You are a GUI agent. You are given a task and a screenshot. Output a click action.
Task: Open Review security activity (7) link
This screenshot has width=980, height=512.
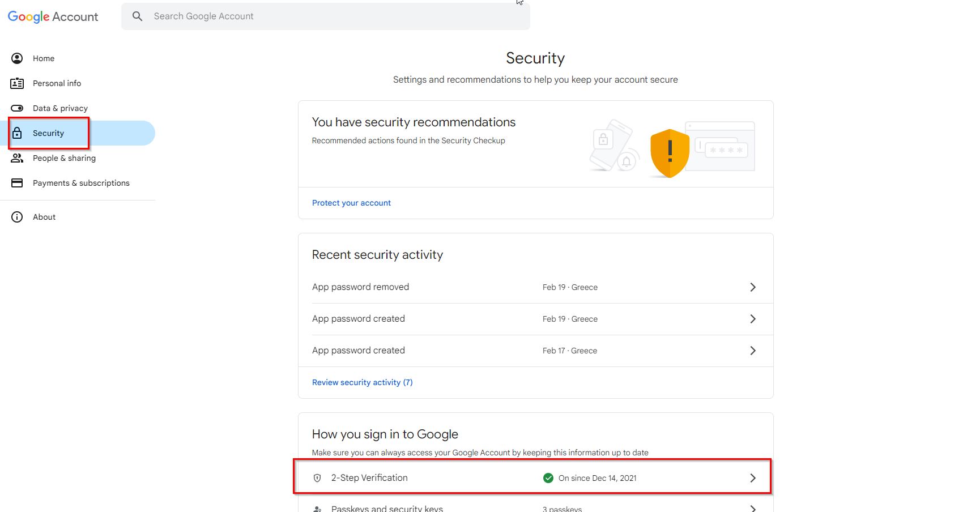tap(363, 382)
